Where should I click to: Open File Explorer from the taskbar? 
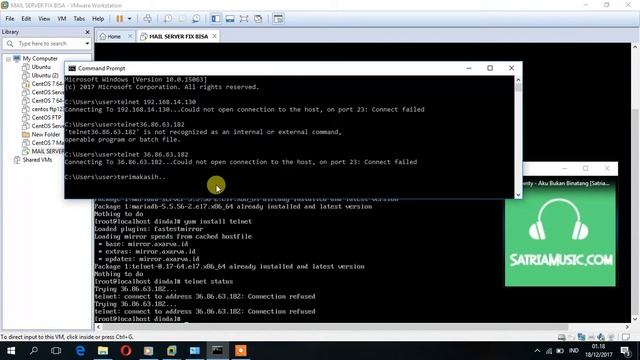(x=103, y=351)
